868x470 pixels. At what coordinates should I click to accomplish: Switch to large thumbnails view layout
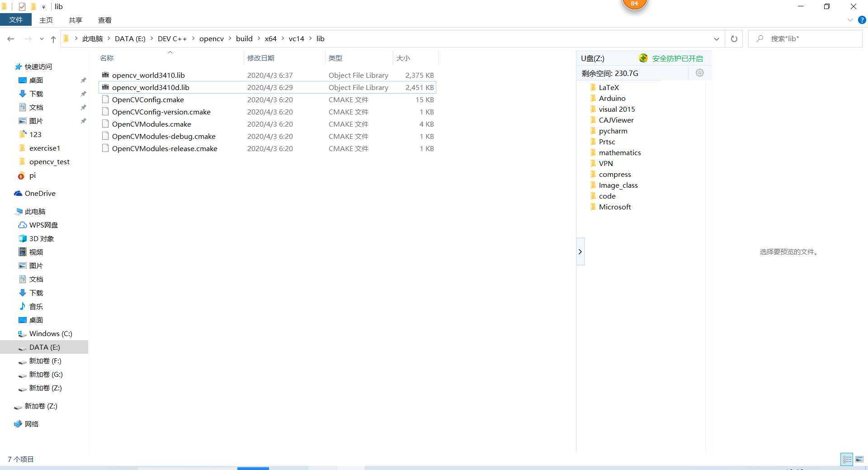859,459
